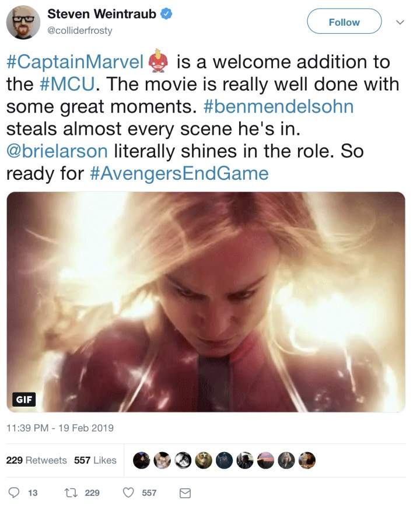Play the Captain Marvel GIF

(206, 302)
